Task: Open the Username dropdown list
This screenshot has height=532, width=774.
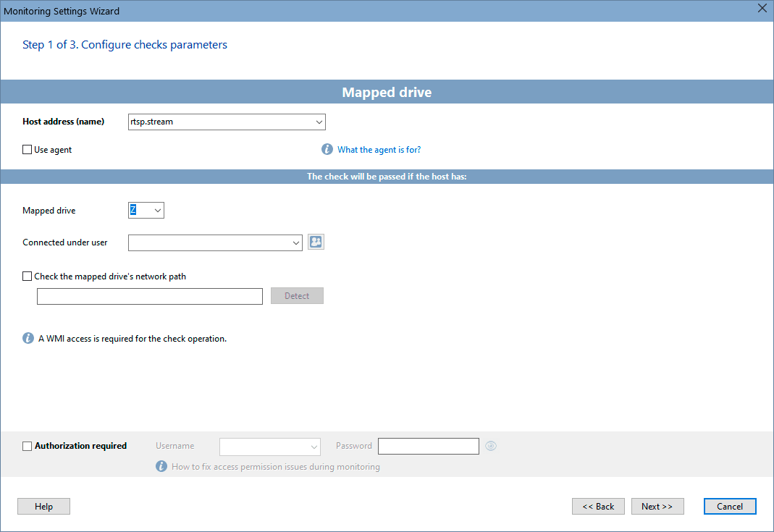Action: [x=314, y=447]
